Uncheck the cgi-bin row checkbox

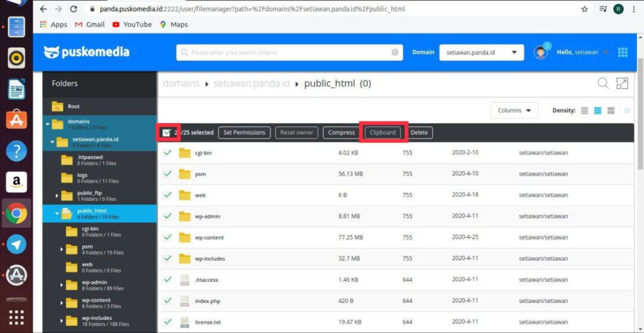tap(167, 153)
